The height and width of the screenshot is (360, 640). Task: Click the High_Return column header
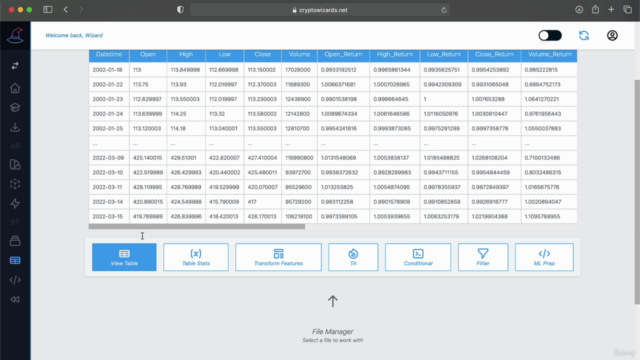coord(395,55)
